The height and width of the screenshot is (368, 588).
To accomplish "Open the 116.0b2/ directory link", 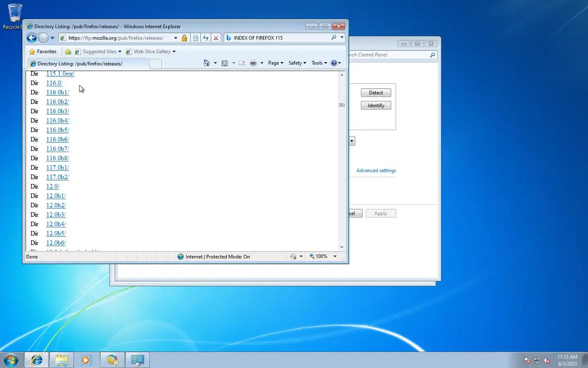I will pyautogui.click(x=58, y=102).
